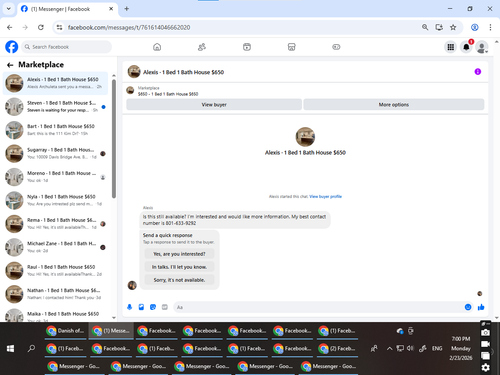The width and height of the screenshot is (500, 375).
Task: Open the Watch video icon in navigation
Action: [247, 47]
